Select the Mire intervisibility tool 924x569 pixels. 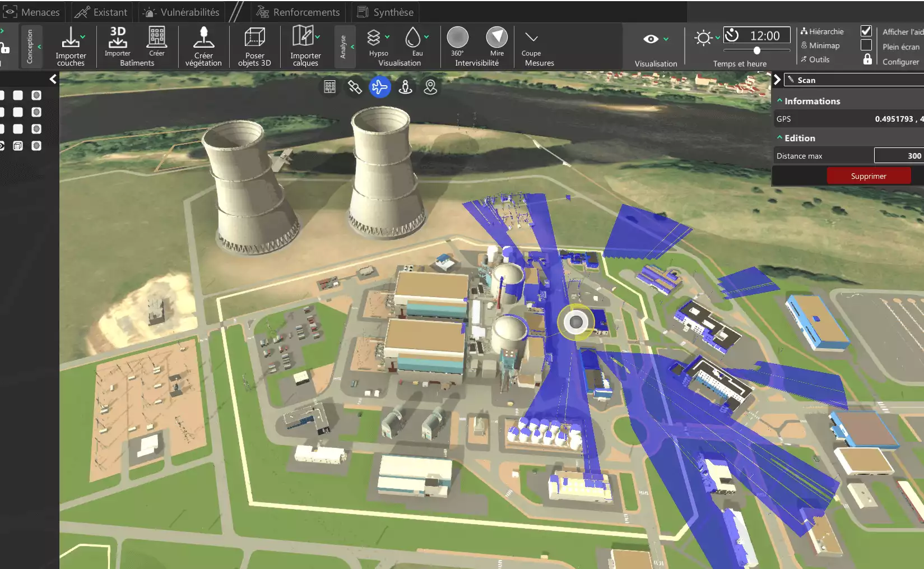[x=496, y=38]
